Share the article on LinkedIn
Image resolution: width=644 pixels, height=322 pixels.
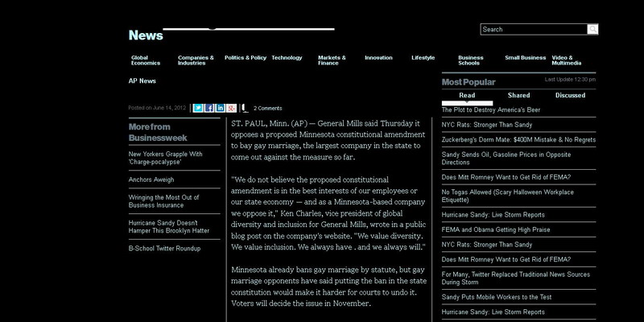220,108
